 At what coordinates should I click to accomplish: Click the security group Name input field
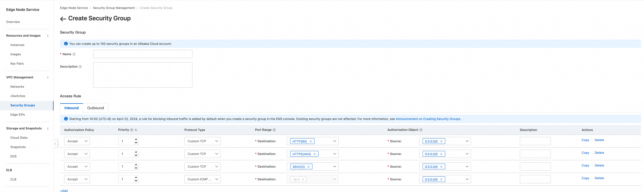[143, 54]
